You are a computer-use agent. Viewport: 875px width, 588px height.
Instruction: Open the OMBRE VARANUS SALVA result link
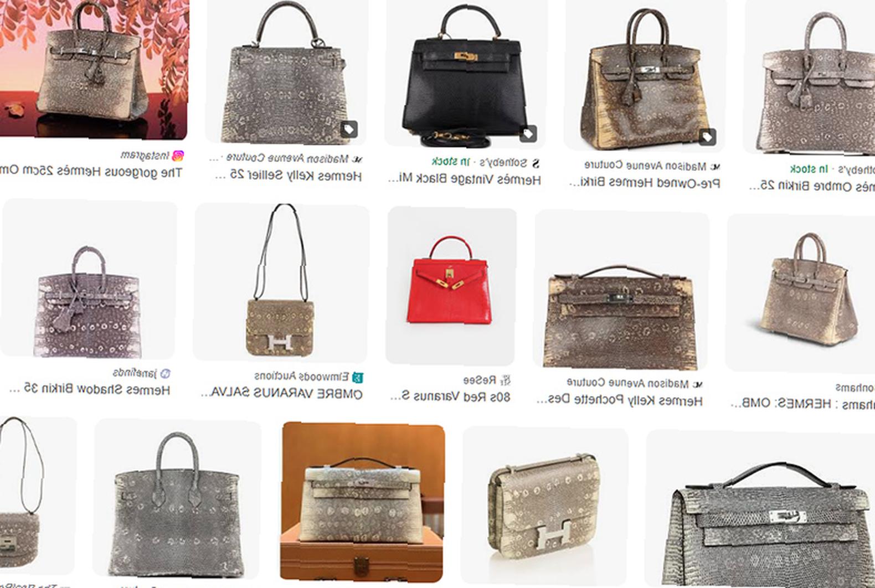pyautogui.click(x=281, y=394)
